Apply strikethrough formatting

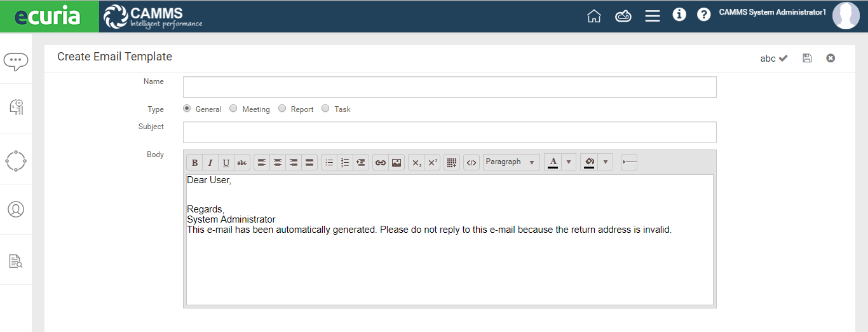coord(242,163)
